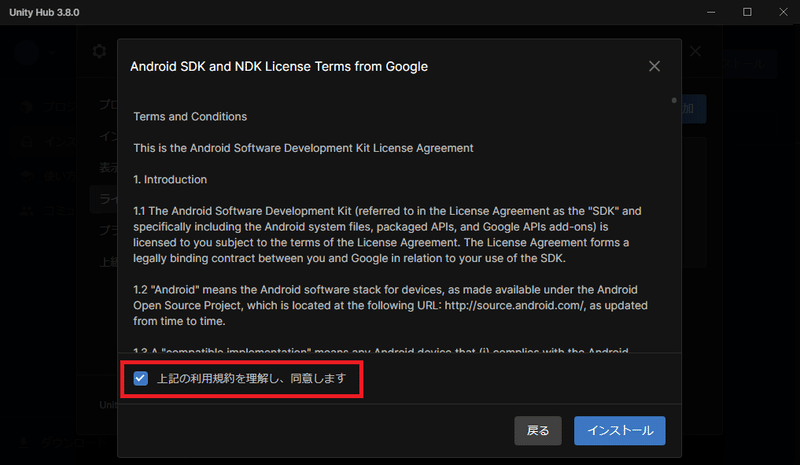Click paragraph 1.1 about the SDK license
The width and height of the screenshot is (800, 465).
coord(387,234)
